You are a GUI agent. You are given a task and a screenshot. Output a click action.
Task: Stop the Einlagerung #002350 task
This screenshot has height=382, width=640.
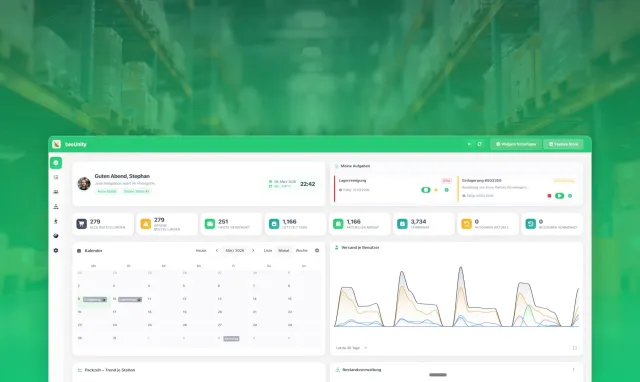pos(549,196)
